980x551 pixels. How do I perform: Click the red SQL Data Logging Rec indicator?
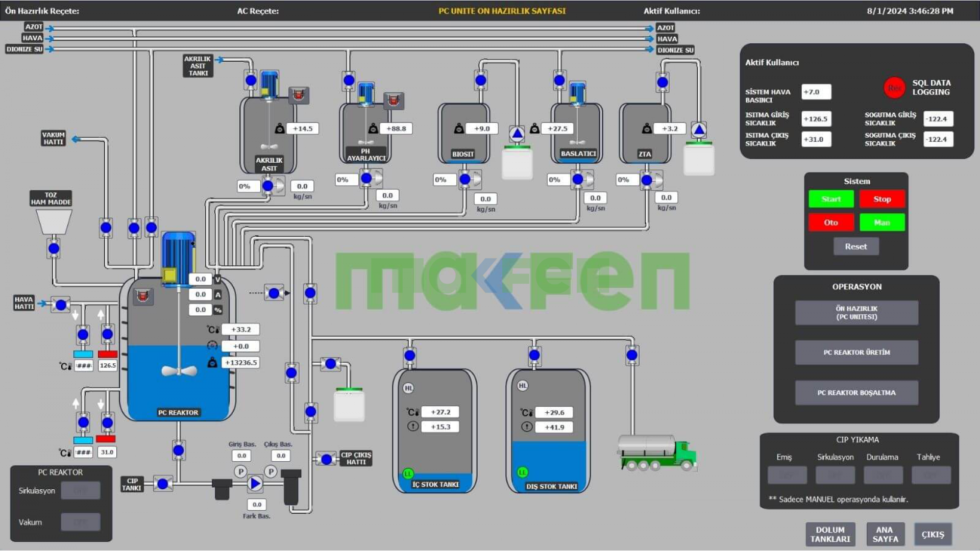(x=894, y=88)
